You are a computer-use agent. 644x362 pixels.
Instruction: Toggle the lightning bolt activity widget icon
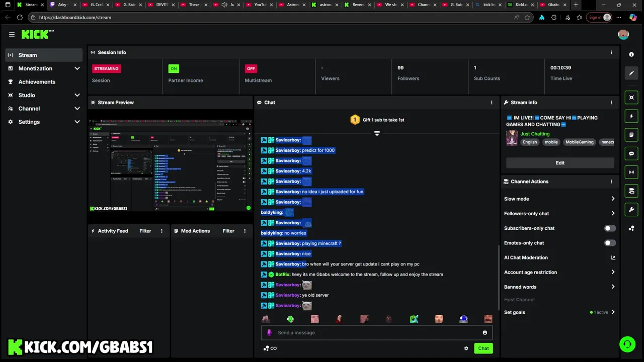click(x=631, y=116)
